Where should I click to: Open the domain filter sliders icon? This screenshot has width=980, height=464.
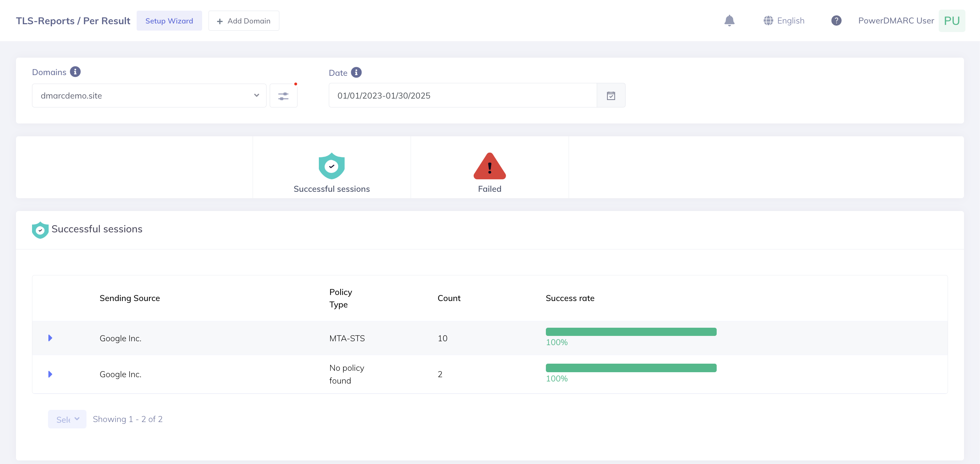[283, 96]
